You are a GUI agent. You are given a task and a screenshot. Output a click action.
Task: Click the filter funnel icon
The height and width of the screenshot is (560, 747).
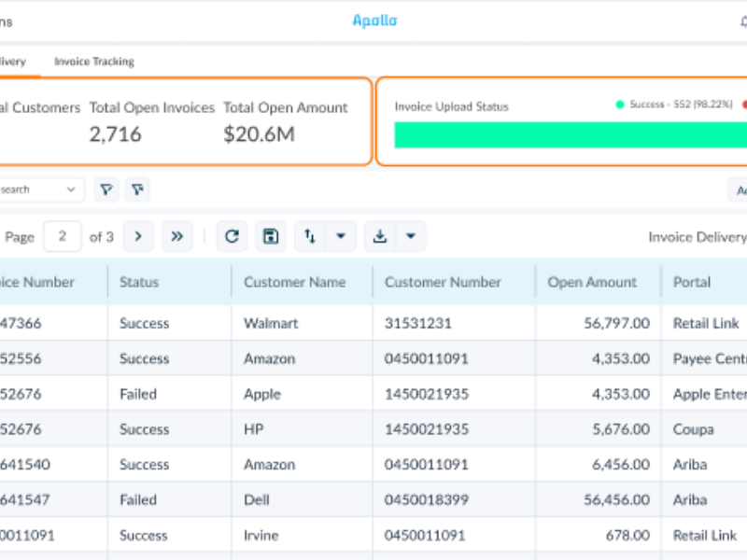(107, 190)
